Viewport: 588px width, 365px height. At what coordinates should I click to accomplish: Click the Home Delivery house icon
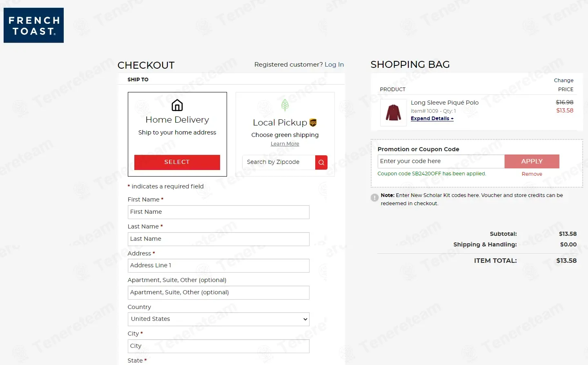177,105
